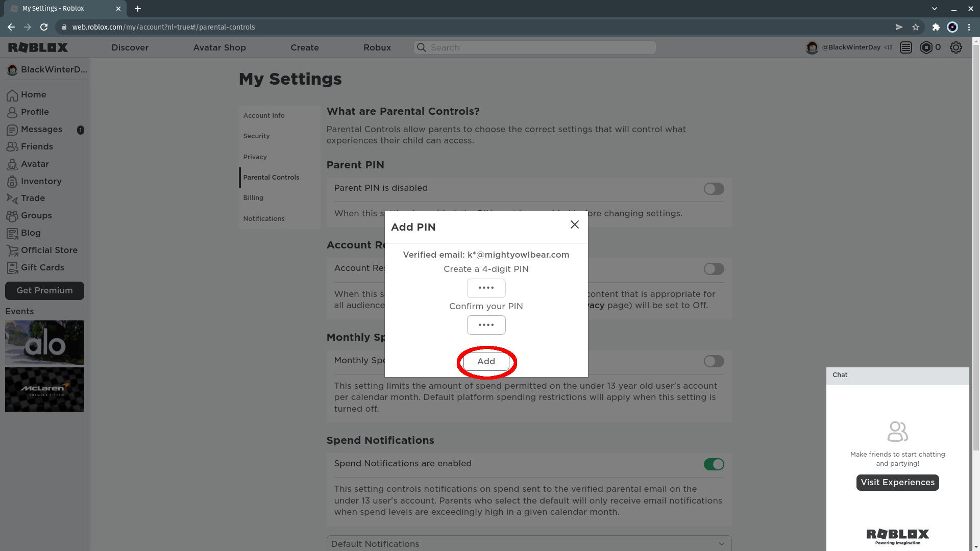The image size is (980, 551).
Task: Open the Trade sidebar icon
Action: coord(12,198)
